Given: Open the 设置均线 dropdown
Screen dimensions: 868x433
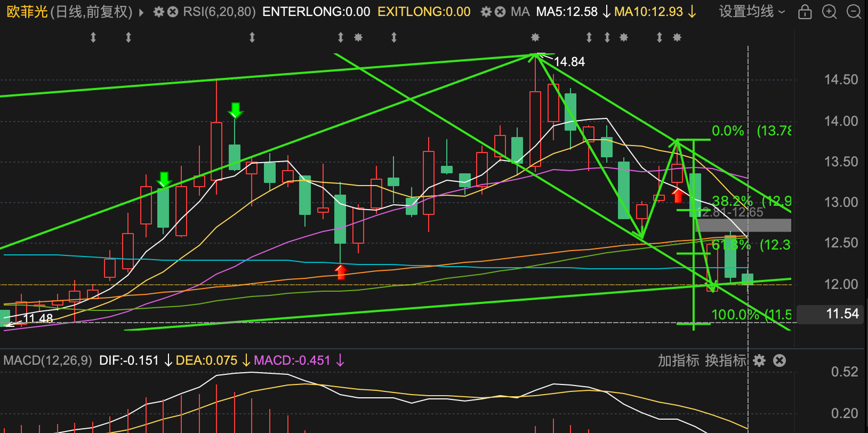Looking at the screenshot, I should (752, 12).
